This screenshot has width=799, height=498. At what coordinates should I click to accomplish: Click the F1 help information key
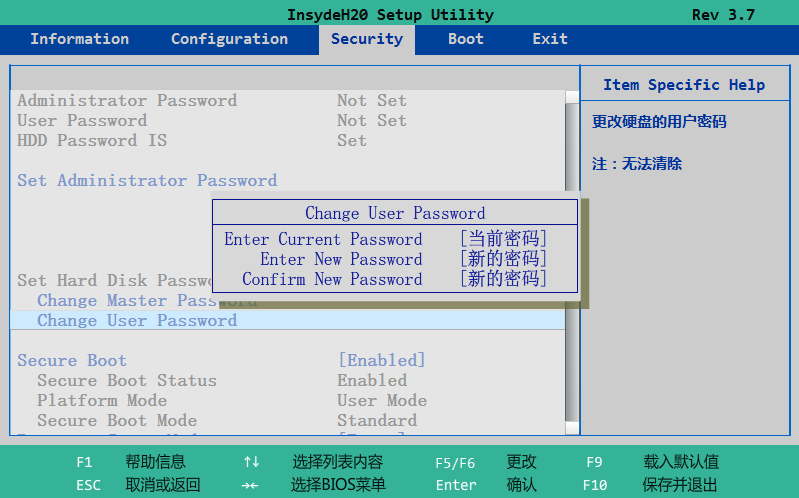click(x=84, y=463)
